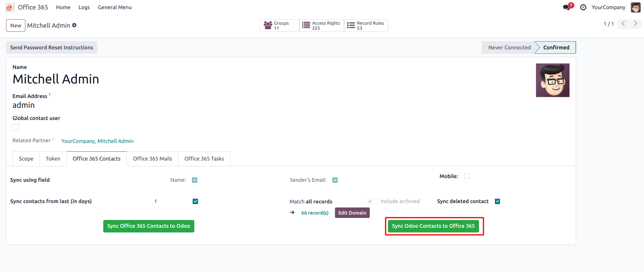Click Sync Odoo Contacts to Office 365
The width and height of the screenshot is (644, 272).
point(433,226)
